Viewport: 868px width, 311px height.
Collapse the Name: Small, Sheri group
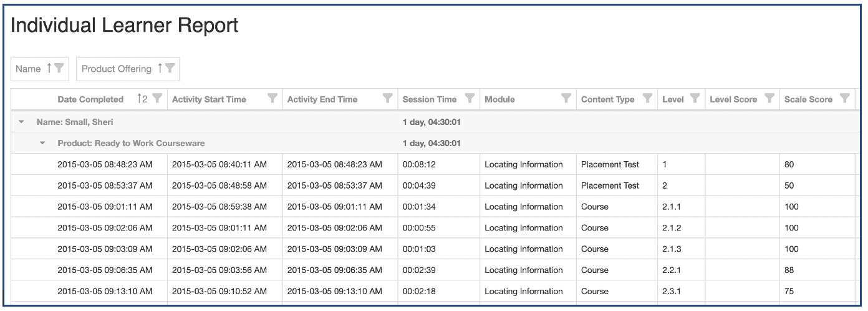tap(22, 122)
